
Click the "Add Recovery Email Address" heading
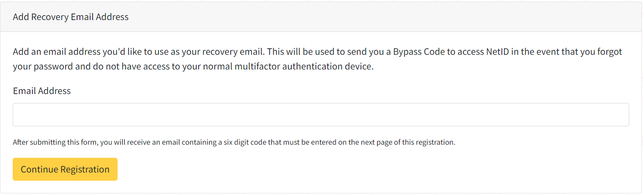(x=70, y=17)
